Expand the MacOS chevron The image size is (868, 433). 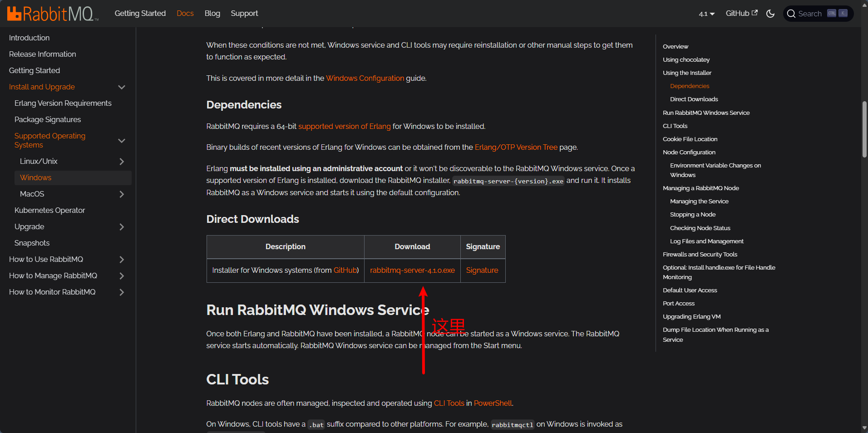coord(122,194)
